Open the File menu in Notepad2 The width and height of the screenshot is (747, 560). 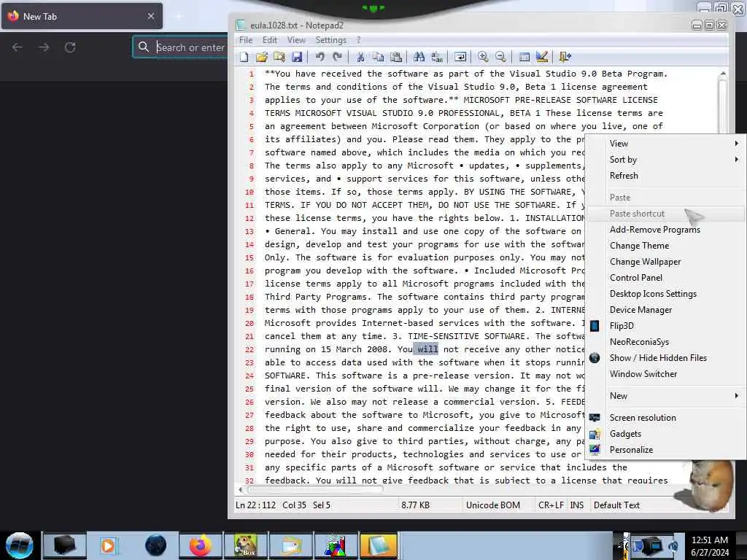click(x=246, y=40)
